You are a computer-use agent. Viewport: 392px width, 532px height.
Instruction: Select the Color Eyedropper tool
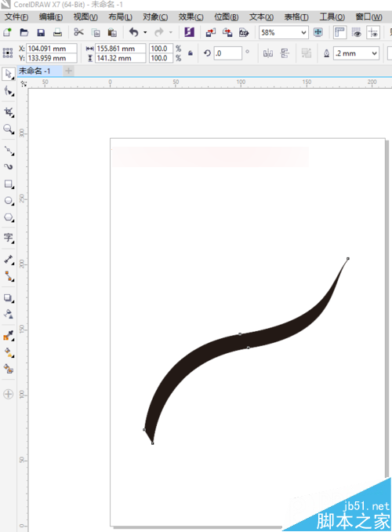click(x=9, y=336)
